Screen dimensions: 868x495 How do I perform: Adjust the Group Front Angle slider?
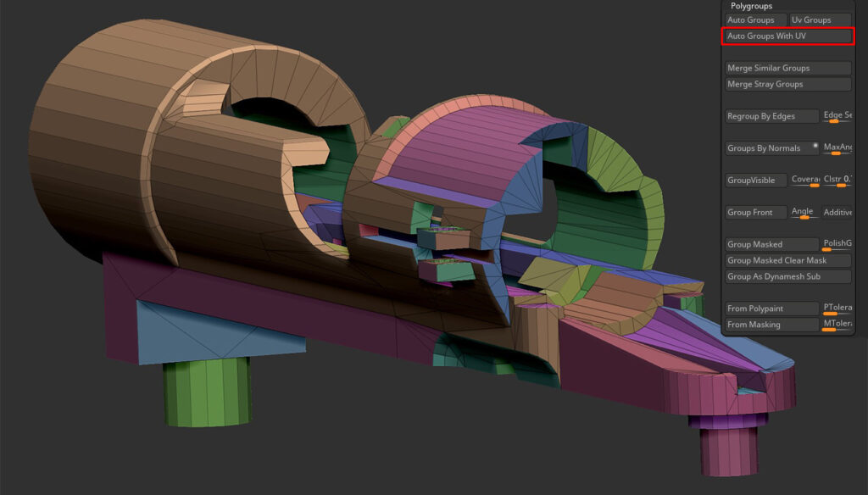(805, 212)
